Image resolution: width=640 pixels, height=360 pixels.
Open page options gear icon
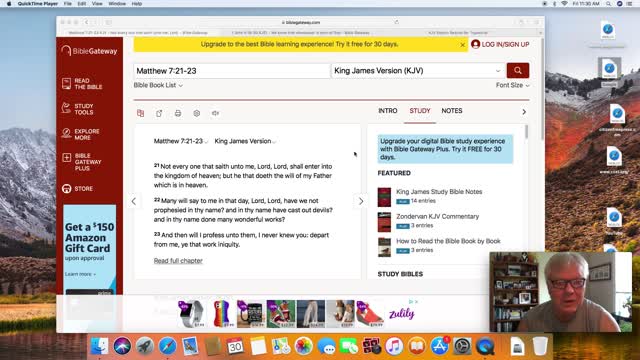(x=197, y=113)
